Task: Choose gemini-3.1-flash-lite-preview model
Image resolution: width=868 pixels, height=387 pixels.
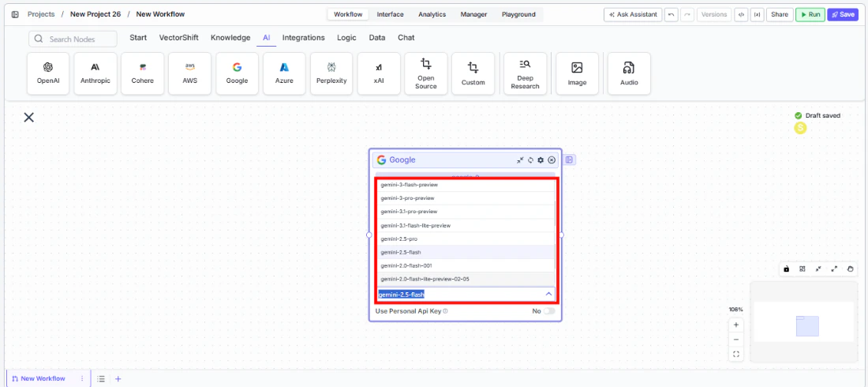Action: 466,225
